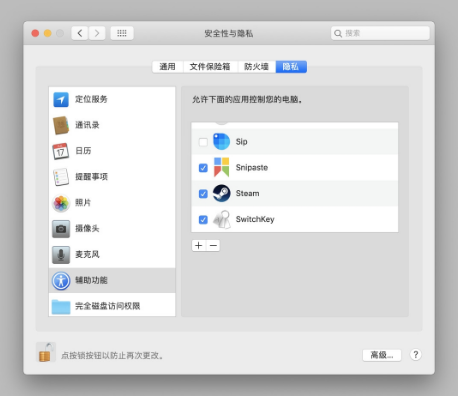Minimize the window with yellow button

pyautogui.click(x=48, y=33)
